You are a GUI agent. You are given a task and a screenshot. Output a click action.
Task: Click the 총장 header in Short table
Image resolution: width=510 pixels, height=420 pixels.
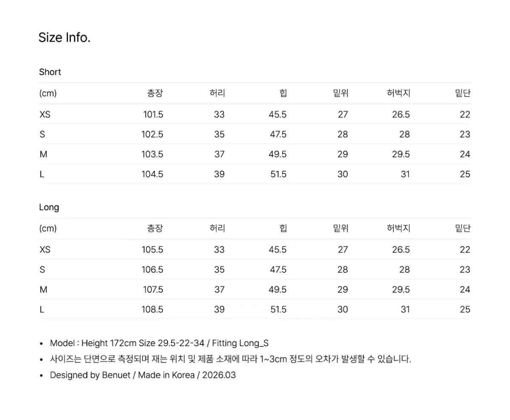coord(155,93)
